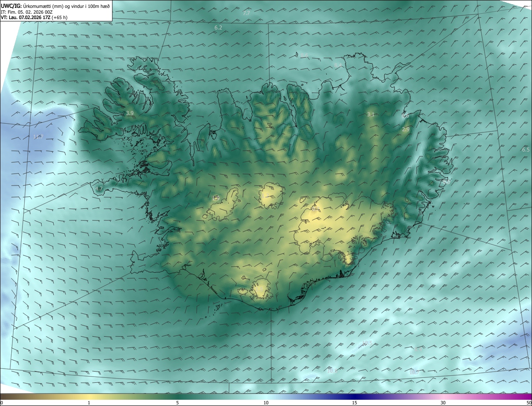The height and width of the screenshot is (406, 532).
Task: Click the 6.2 value label on the map
Action: 218,28
